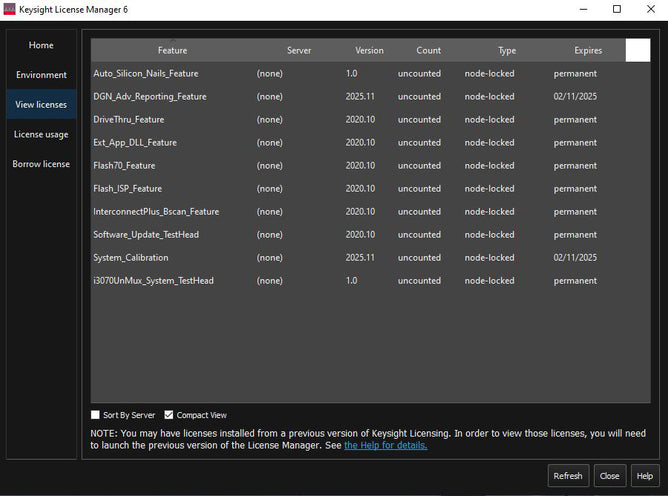Select the Ext_App_DLL_Feature row

(370, 143)
